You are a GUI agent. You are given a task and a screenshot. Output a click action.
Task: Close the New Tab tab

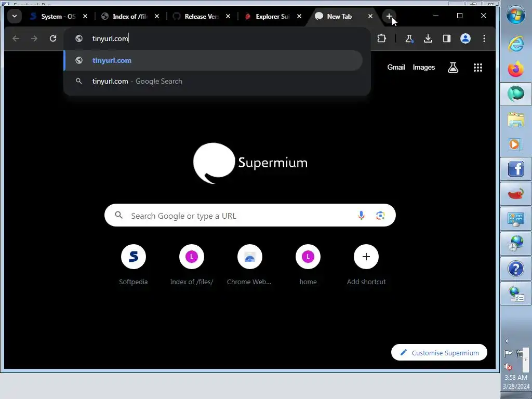pyautogui.click(x=370, y=16)
